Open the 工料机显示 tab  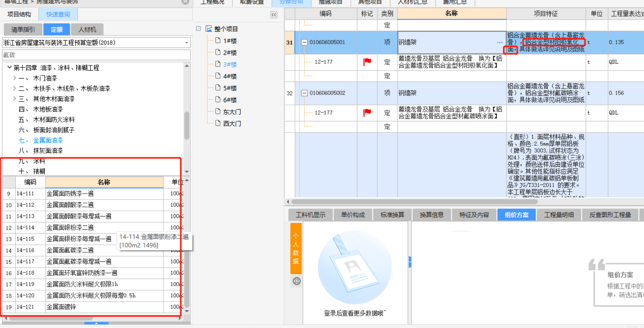[x=311, y=215]
